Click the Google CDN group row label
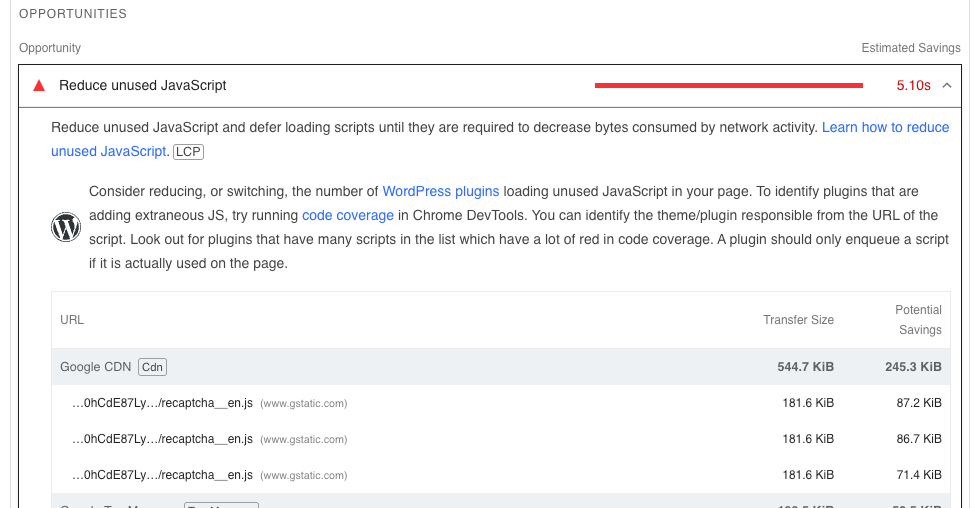 point(95,367)
